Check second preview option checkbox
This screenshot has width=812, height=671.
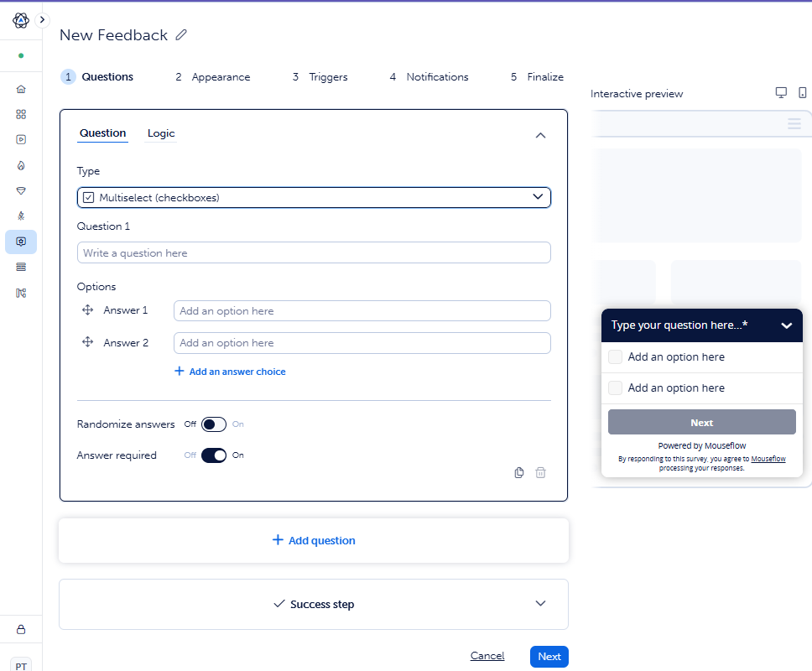[615, 388]
